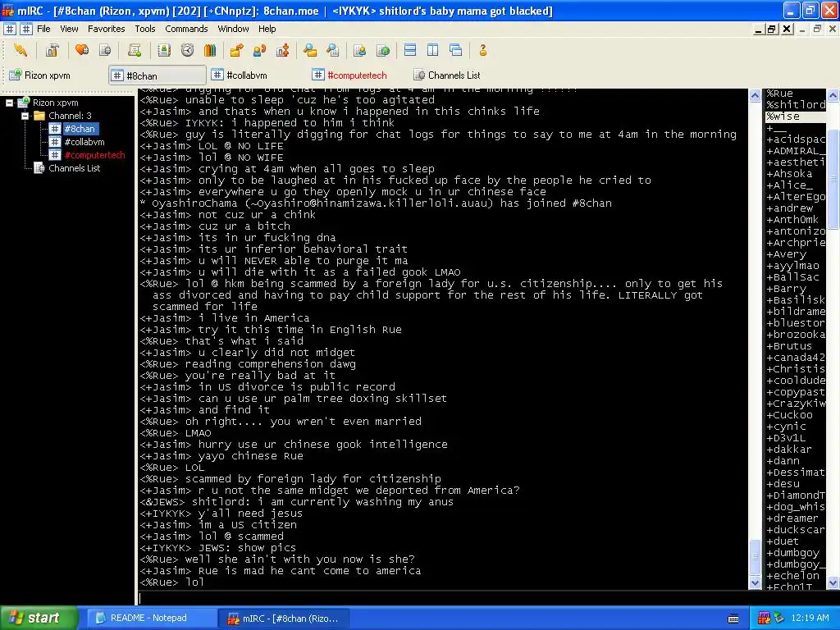The image size is (840, 630).
Task: Open the Commands menu
Action: [x=186, y=29]
